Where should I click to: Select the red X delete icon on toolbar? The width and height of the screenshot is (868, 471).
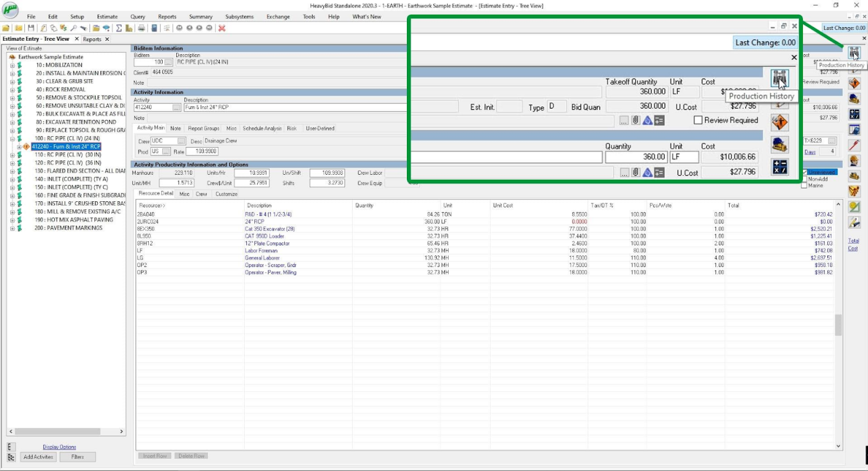pyautogui.click(x=222, y=27)
